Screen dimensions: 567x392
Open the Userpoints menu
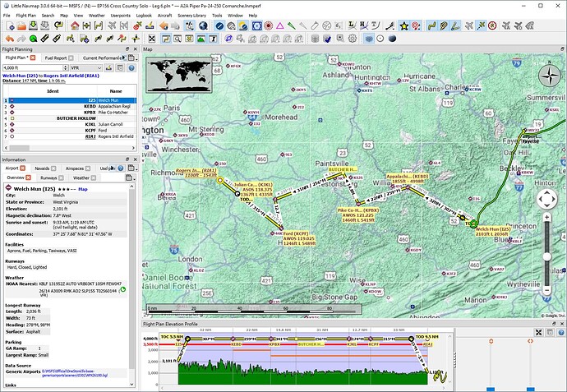(121, 16)
